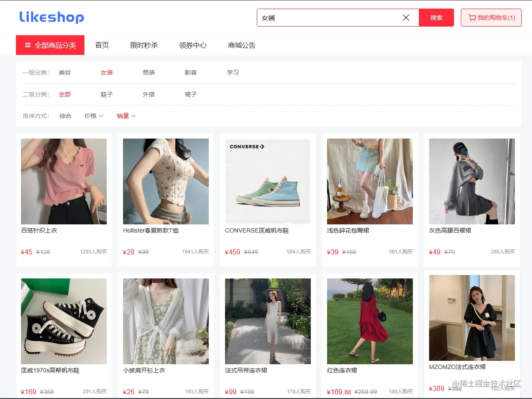Open 全部商品分类 menu

50,45
